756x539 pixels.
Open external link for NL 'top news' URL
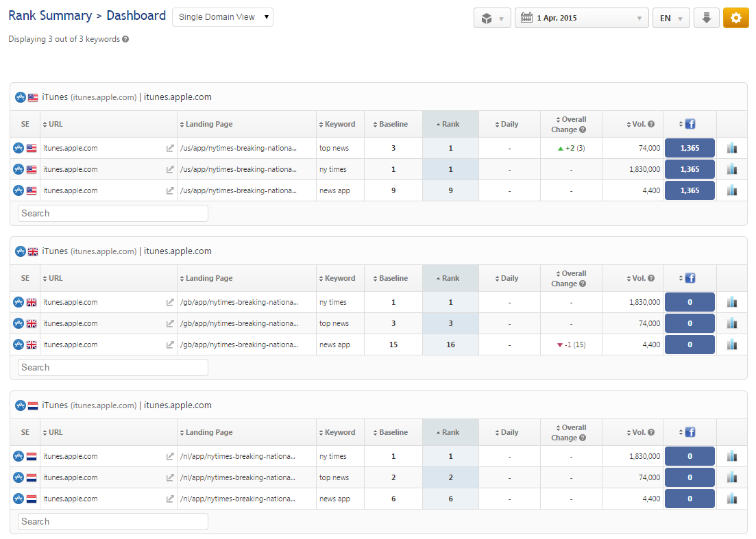[x=170, y=477]
